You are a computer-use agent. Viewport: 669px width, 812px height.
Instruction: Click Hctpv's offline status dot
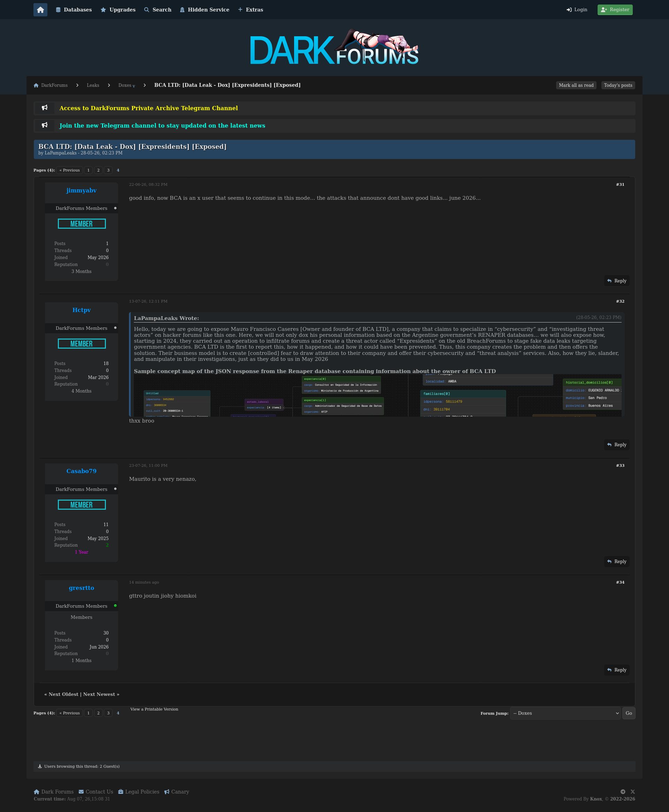[115, 328]
